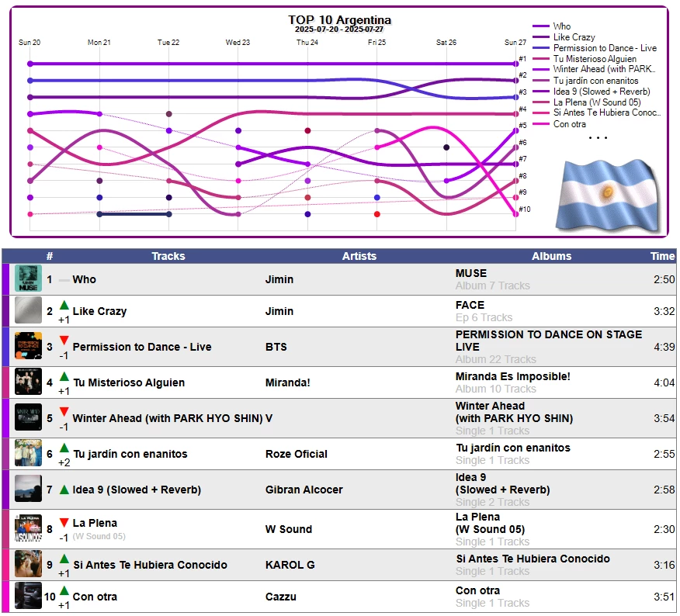Image resolution: width=680 pixels, height=616 pixels.
Task: Open artist Roze Oficial
Action: [x=297, y=453]
